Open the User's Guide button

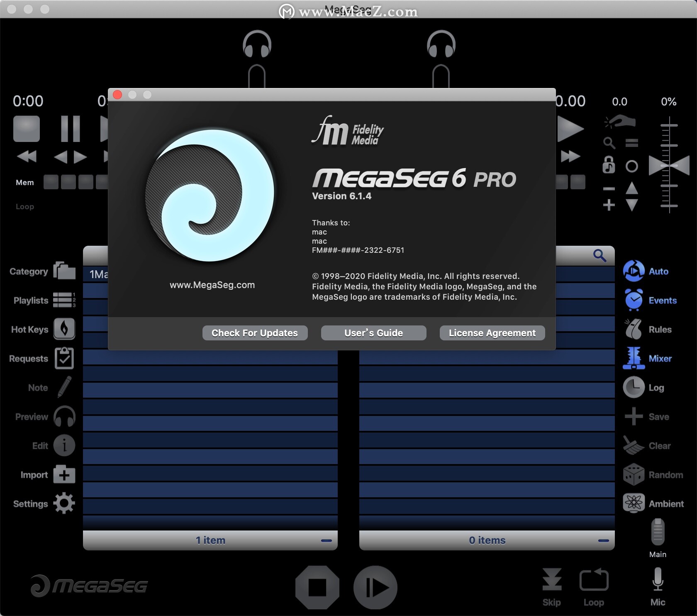click(x=374, y=333)
